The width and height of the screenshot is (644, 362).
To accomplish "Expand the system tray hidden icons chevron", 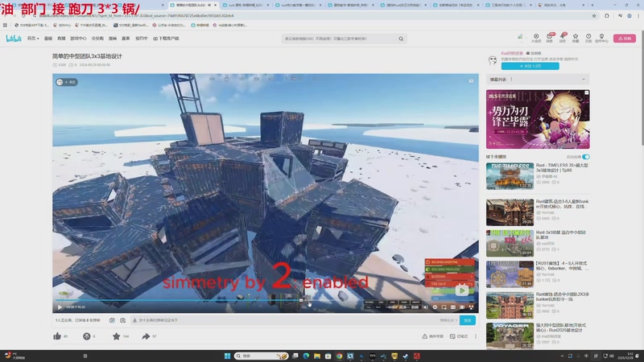I will [562, 356].
